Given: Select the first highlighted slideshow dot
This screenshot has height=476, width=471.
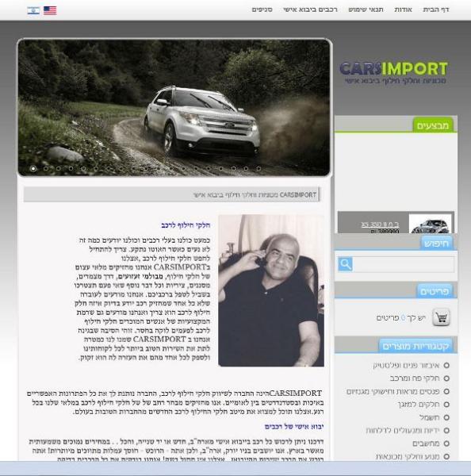Looking at the screenshot, I should (x=33, y=168).
